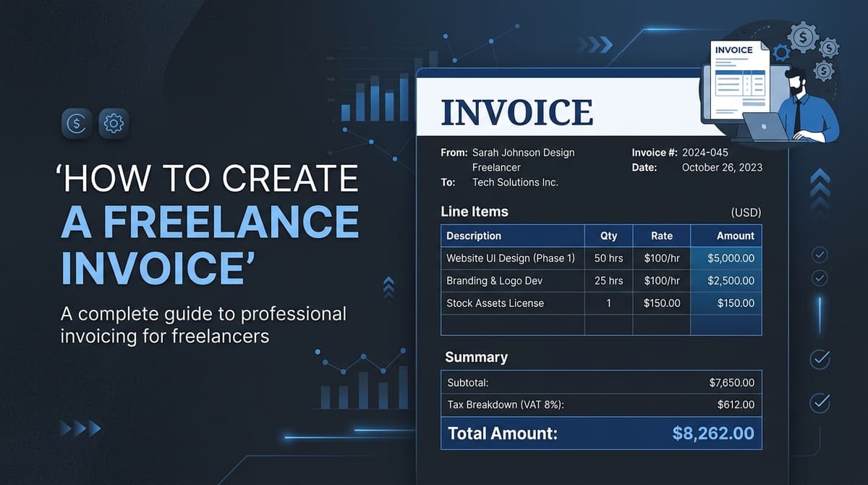
Task: Click the 'Date:' label
Action: pos(644,167)
